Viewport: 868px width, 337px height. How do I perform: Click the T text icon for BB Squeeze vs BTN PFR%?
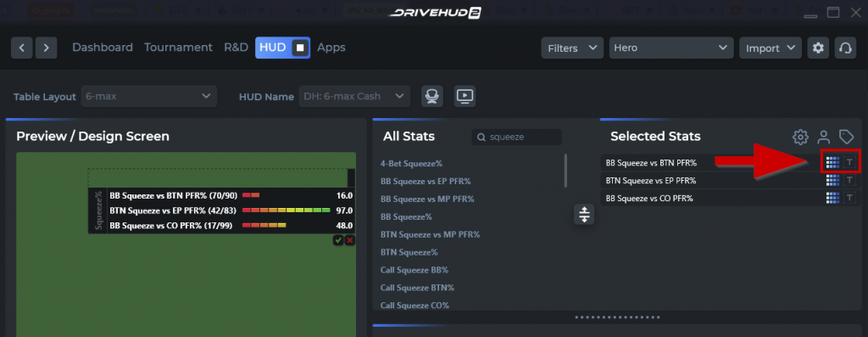[849, 162]
